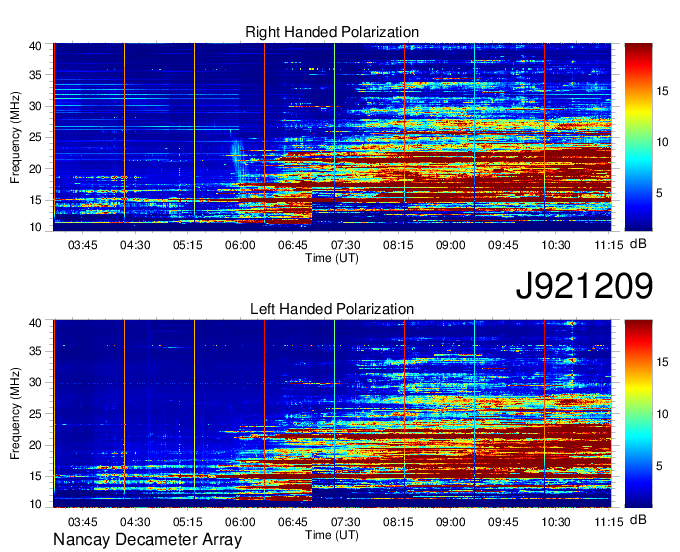This screenshot has height=552, width=680.
Task: Click the color scale bar of the left-handed plot
Action: [x=638, y=414]
